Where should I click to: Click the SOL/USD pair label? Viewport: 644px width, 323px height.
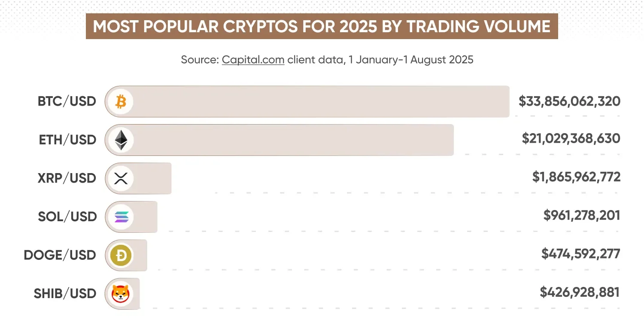click(67, 217)
